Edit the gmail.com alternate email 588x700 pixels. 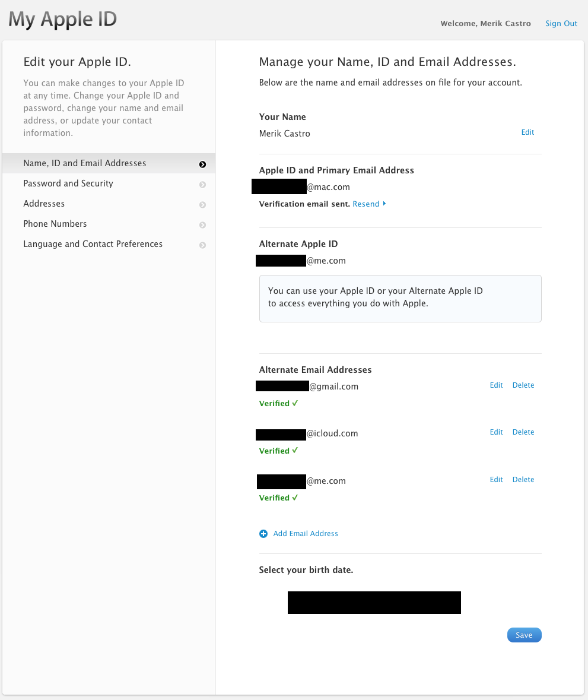click(x=496, y=385)
